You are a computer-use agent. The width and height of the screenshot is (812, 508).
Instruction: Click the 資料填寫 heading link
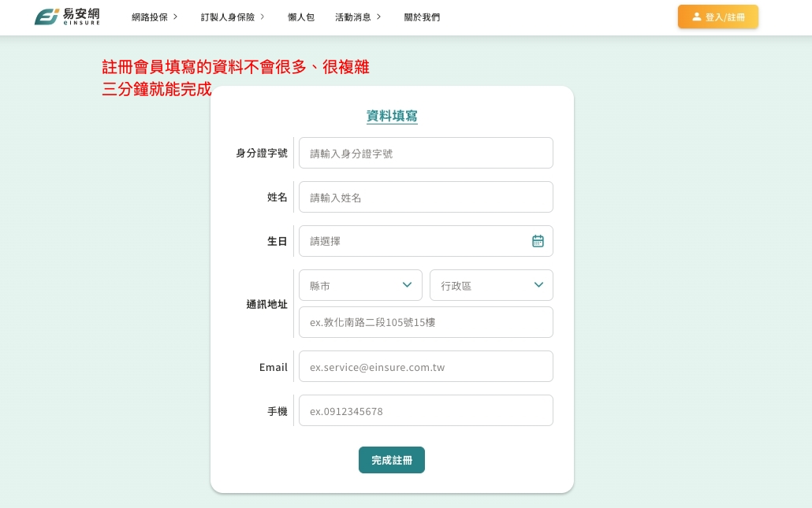pos(392,116)
